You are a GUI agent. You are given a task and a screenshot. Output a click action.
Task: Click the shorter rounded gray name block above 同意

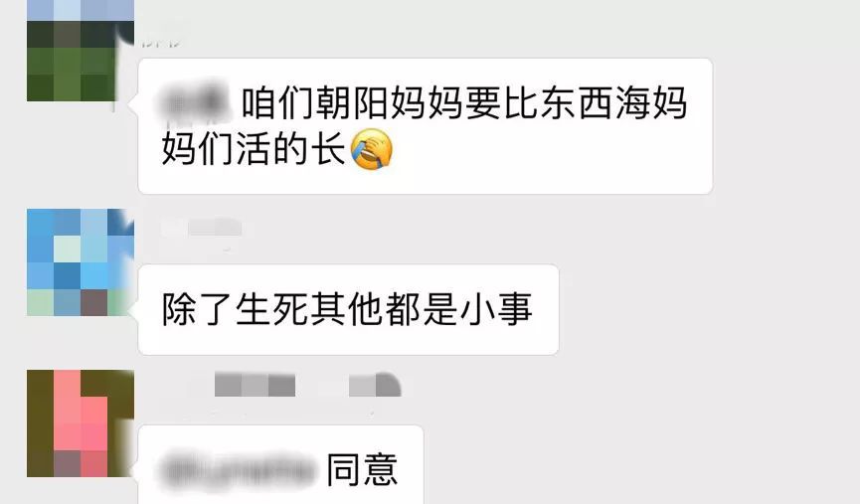tap(375, 385)
